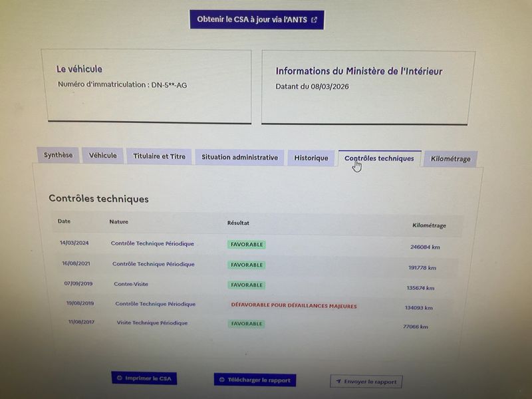Click Contrôle Technique Périodique in the 14/03/2024 row

[x=152, y=243]
